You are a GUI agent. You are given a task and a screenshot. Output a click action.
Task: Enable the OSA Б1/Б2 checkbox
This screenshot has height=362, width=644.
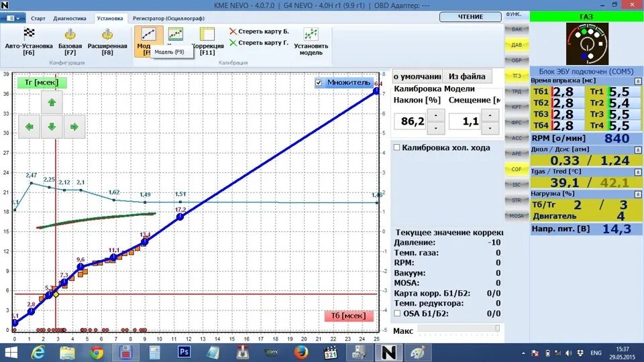[397, 314]
